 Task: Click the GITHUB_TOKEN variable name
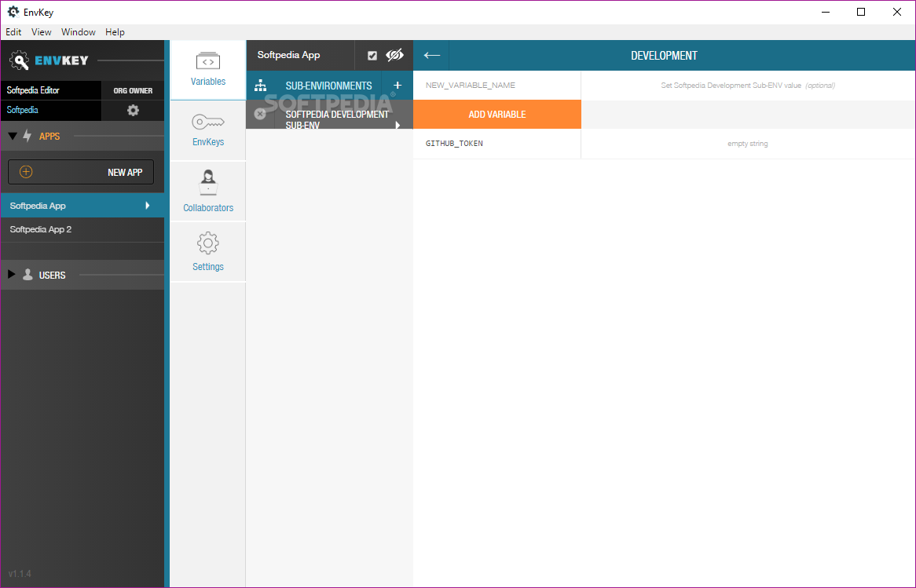point(454,144)
